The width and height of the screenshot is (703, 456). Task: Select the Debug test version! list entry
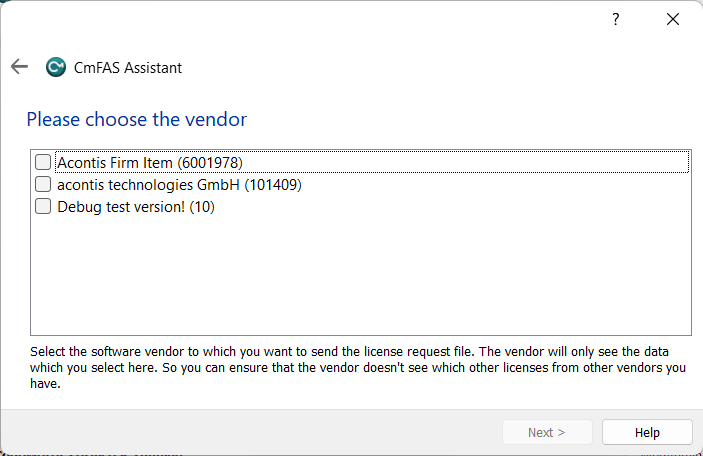pos(120,207)
